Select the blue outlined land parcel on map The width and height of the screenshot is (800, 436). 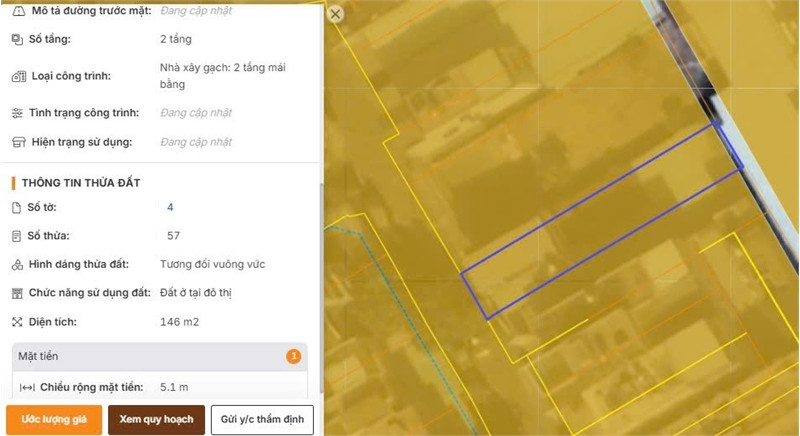tap(602, 222)
